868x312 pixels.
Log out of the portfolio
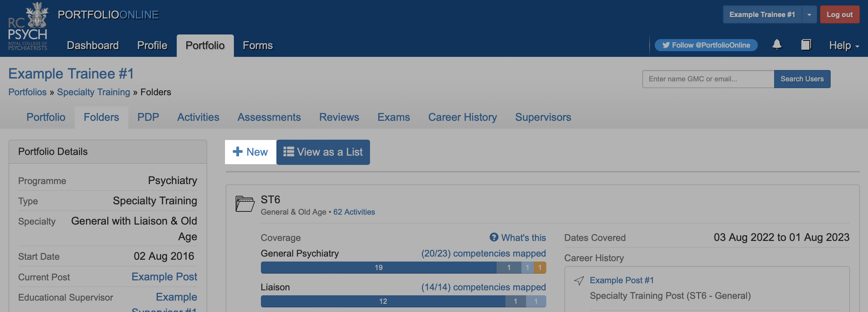pyautogui.click(x=840, y=15)
